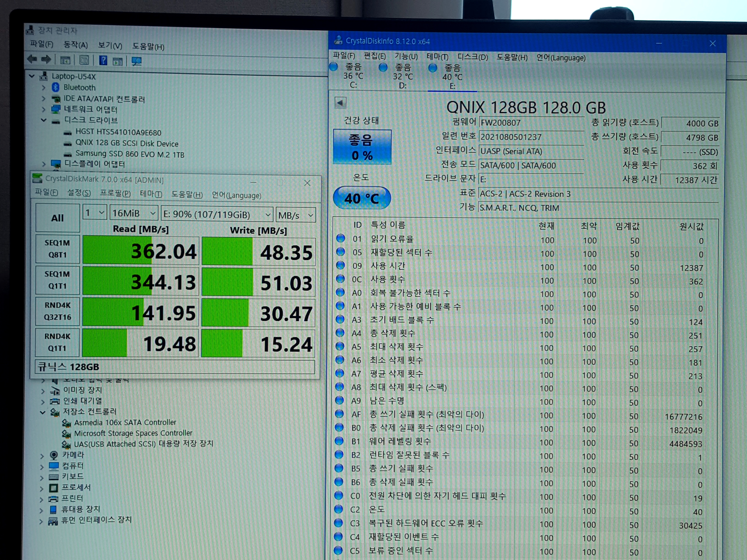Expand the 네트워크 어댑터 node
747x560 pixels.
coord(43,109)
